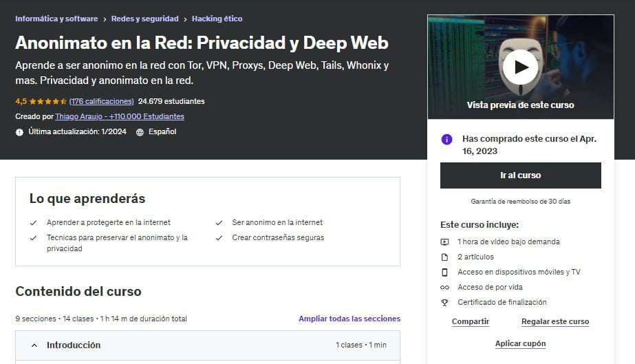This screenshot has width=635, height=364.
Task: Click the articles document icon
Action: point(444,257)
